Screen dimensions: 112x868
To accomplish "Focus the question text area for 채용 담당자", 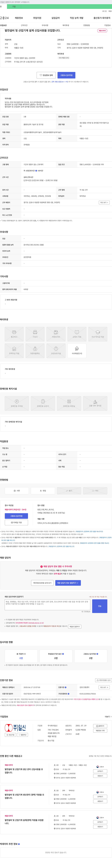I will (48, 605).
